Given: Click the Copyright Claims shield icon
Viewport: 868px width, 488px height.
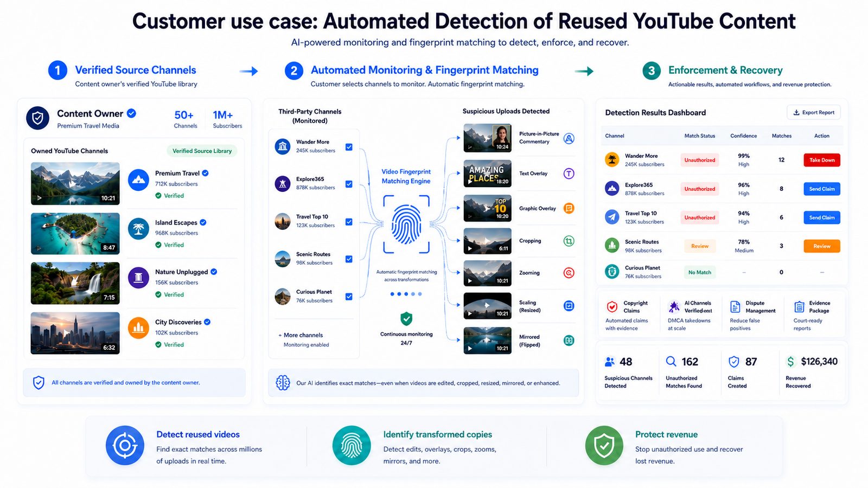Looking at the screenshot, I should 612,307.
